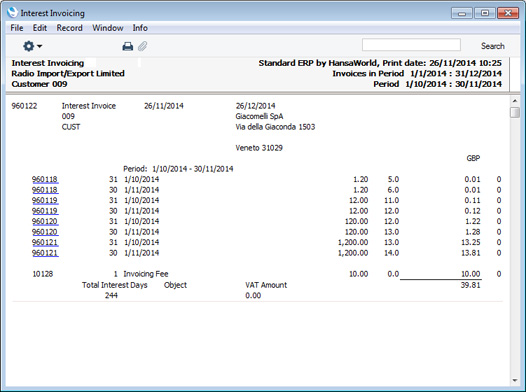Click the HansaWorld app icon in title bar
The image size is (526, 392).
point(12,13)
